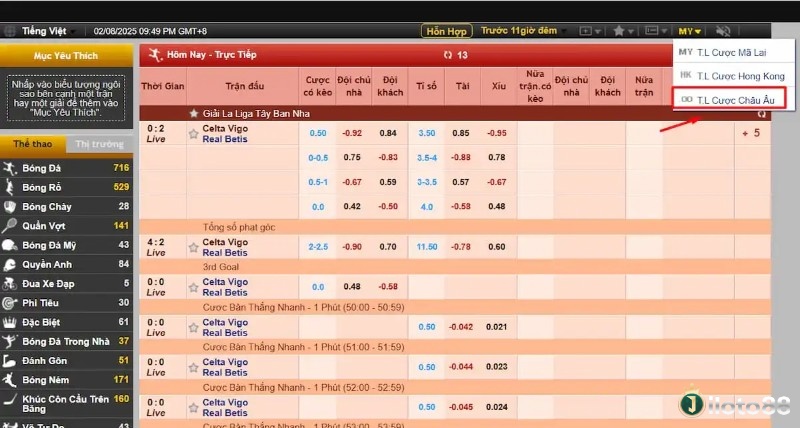Select the Bóng Rổ basketball icon
Image resolution: width=800 pixels, height=428 pixels.
pos(9,187)
